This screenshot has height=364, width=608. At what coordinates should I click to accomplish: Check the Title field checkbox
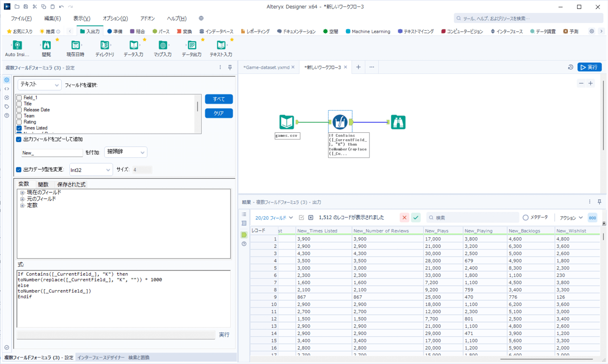pos(19,104)
